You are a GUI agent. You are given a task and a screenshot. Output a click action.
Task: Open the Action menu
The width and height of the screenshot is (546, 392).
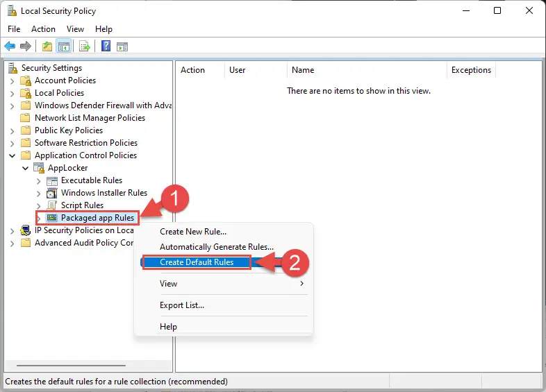point(43,29)
